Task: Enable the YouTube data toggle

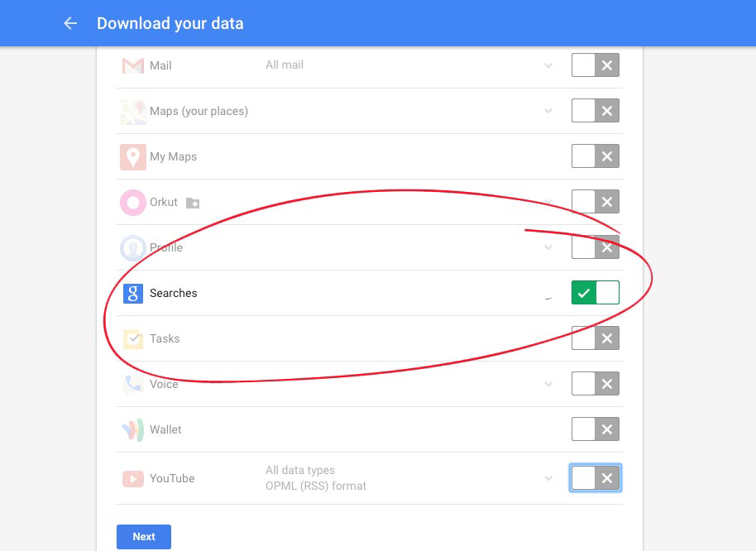Action: (595, 477)
